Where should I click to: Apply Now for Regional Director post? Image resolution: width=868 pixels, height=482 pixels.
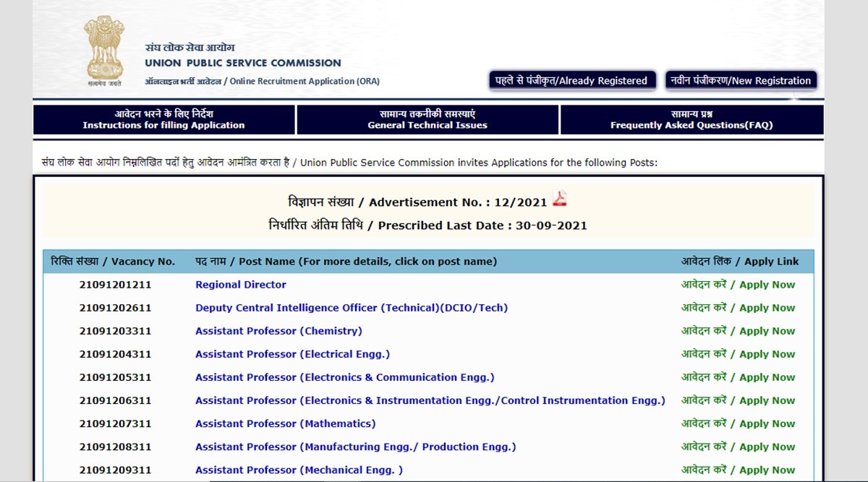[x=738, y=285]
